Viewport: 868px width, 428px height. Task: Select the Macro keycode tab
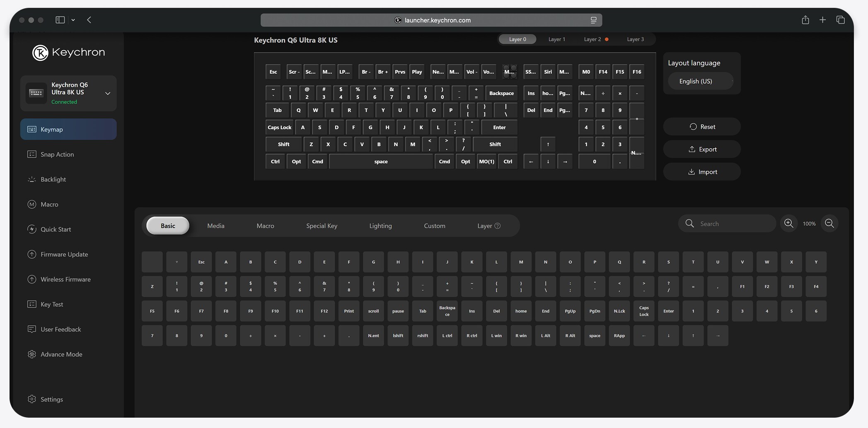tap(265, 226)
